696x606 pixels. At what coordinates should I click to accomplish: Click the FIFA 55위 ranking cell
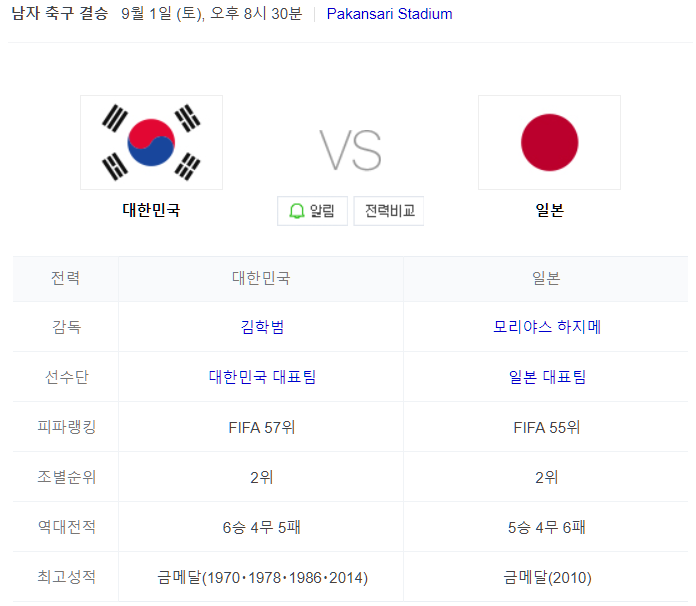(x=547, y=427)
